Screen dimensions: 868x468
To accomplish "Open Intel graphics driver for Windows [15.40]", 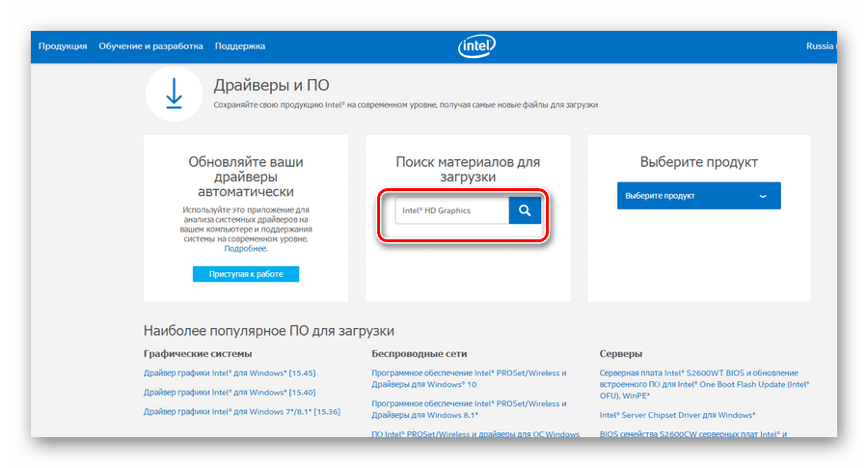I will click(x=230, y=393).
